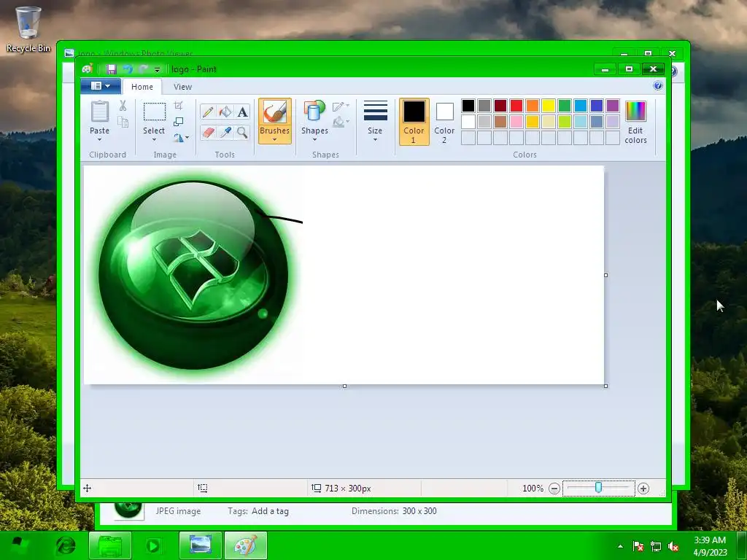This screenshot has width=747, height=560.
Task: Expand the Brushes dropdown arrow
Action: point(275,139)
